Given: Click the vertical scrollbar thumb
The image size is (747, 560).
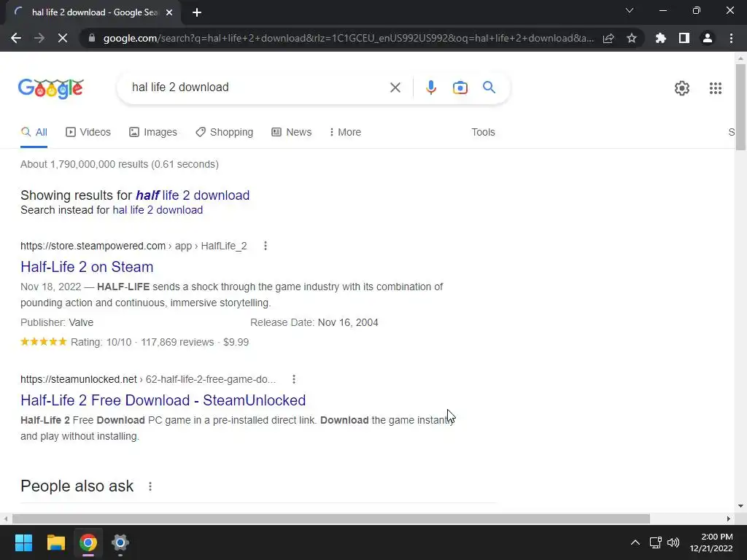Looking at the screenshot, I should tap(740, 107).
